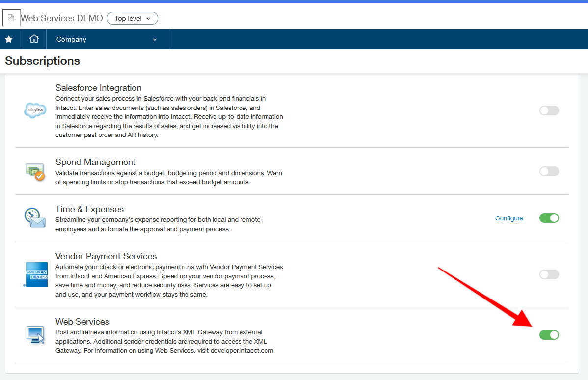The height and width of the screenshot is (380, 588).
Task: Click the Web Services computer icon
Action: point(35,335)
